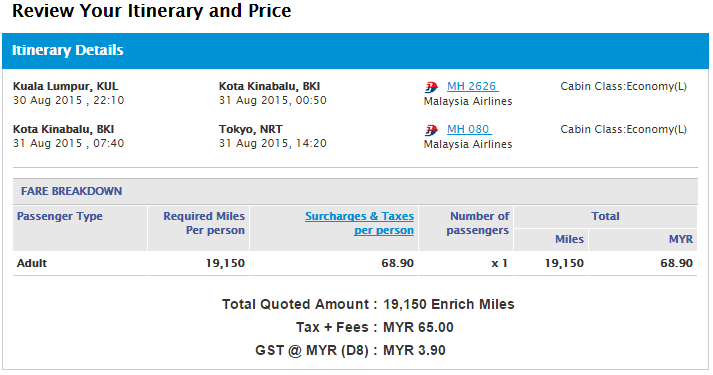The width and height of the screenshot is (713, 375).
Task: Click the Tax + Fees MYR 65.00 line
Action: point(375,327)
